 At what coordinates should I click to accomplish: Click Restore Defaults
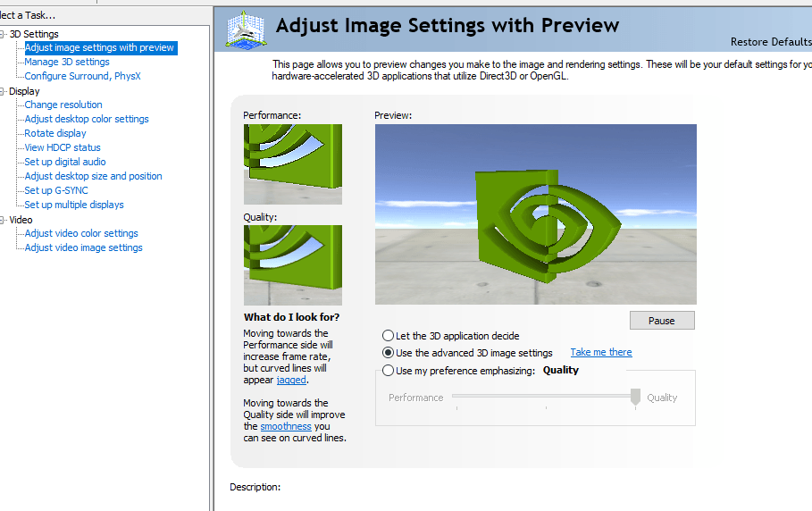(x=770, y=42)
